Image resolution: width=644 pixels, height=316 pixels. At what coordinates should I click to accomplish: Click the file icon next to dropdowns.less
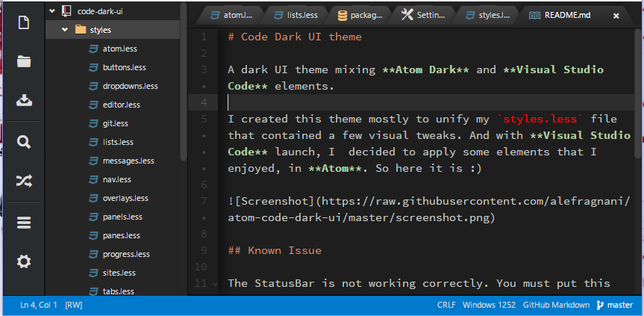coord(94,87)
